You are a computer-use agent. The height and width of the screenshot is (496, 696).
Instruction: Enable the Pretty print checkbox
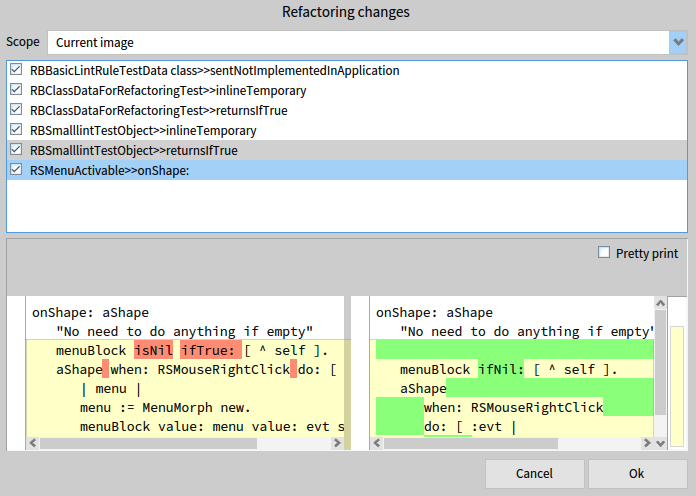pyautogui.click(x=604, y=253)
